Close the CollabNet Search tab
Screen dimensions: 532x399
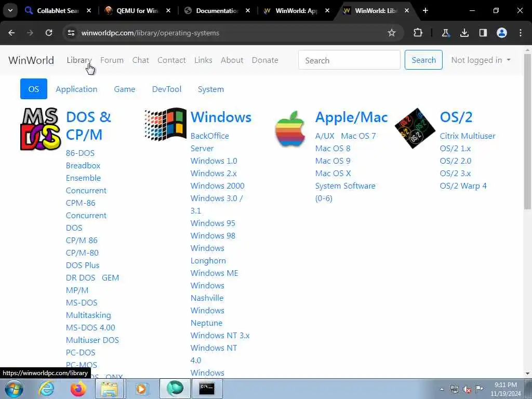click(x=88, y=10)
